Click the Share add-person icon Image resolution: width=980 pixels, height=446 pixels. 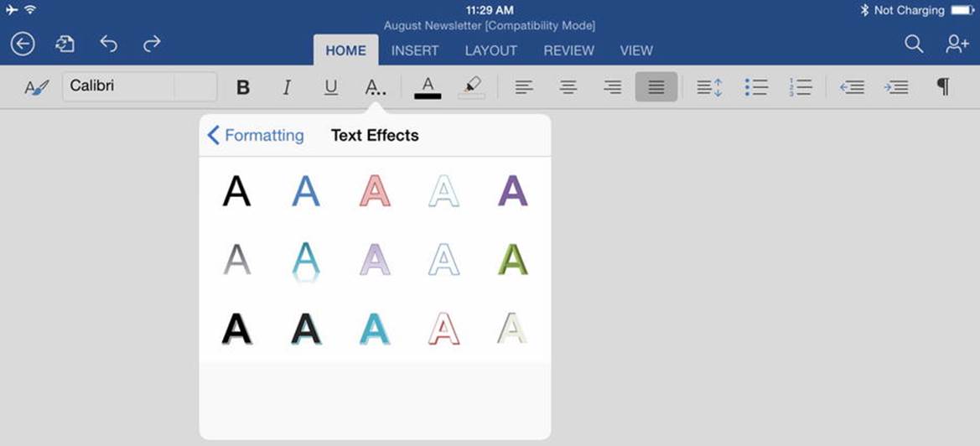coord(957,44)
